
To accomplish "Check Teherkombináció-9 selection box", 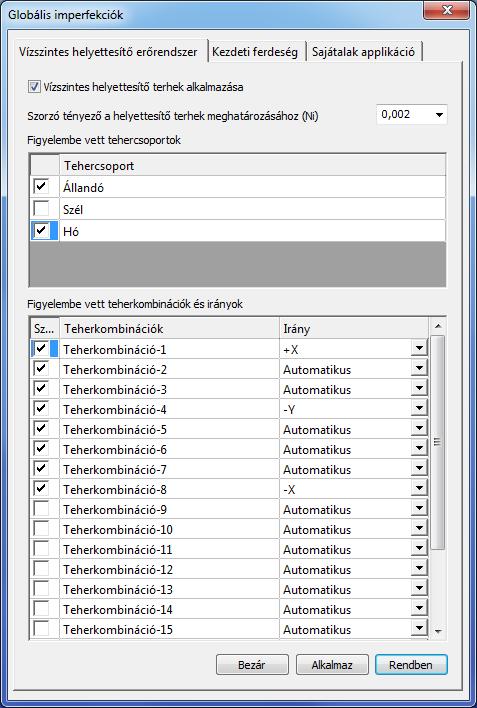I will [x=41, y=509].
